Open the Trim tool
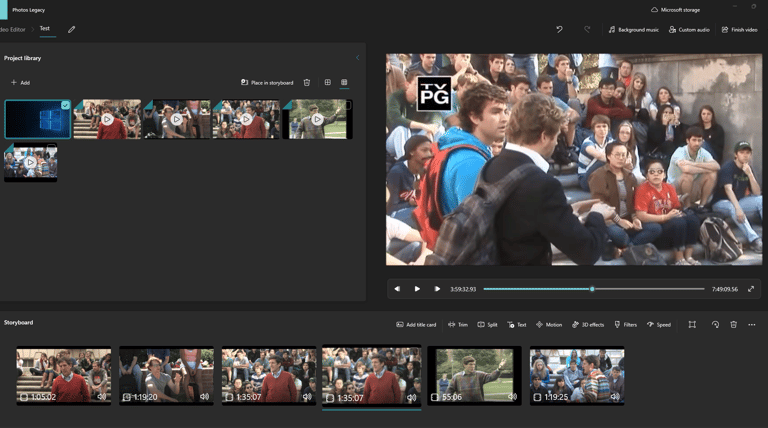This screenshot has width=768, height=428. pyautogui.click(x=458, y=325)
